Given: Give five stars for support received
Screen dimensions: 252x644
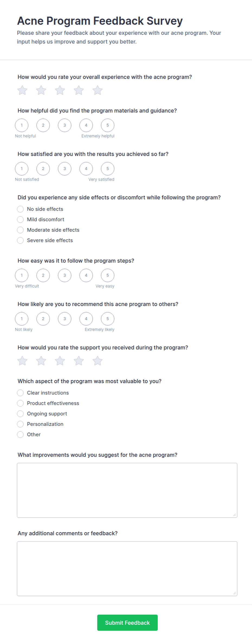Looking at the screenshot, I should tap(98, 361).
